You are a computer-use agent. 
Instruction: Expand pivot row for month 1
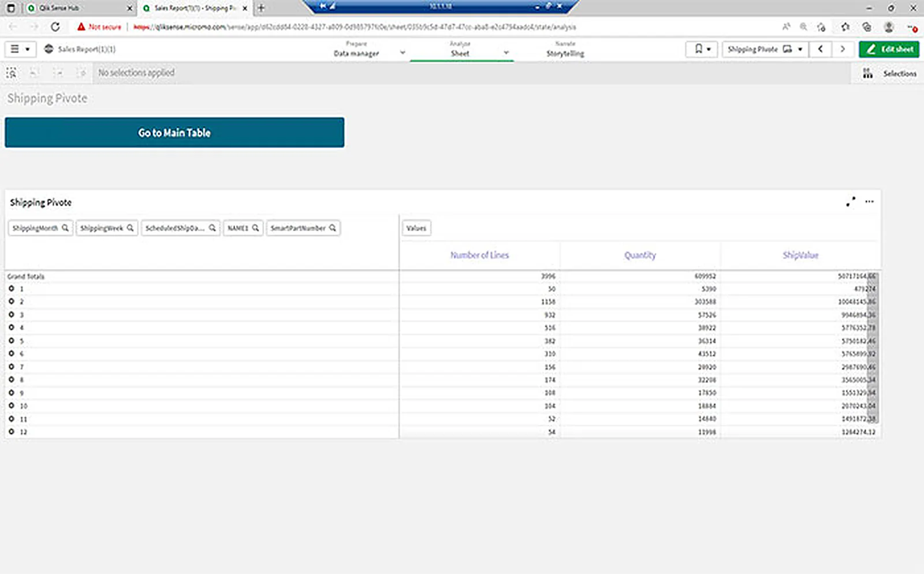click(x=11, y=288)
